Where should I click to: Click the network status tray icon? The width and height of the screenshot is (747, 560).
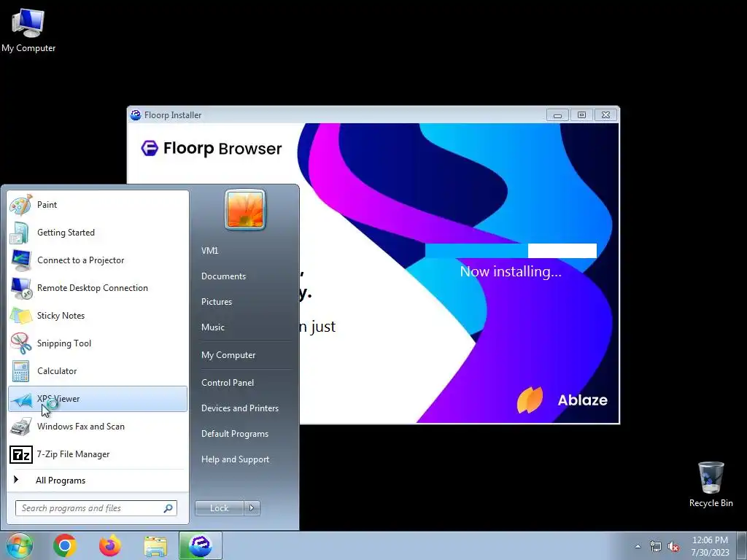pos(656,546)
